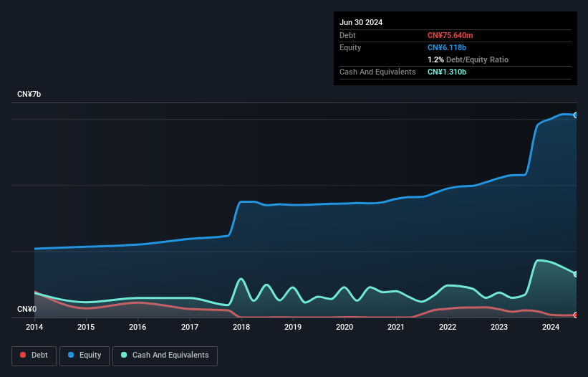The width and height of the screenshot is (588, 377).
Task: Click the 2018 x-axis label
Action: [241, 327]
